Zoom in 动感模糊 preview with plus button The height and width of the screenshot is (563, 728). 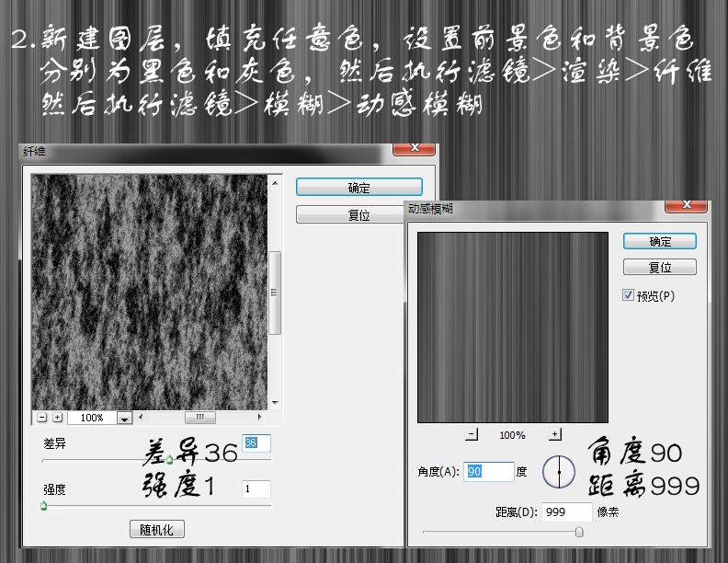pyautogui.click(x=555, y=434)
